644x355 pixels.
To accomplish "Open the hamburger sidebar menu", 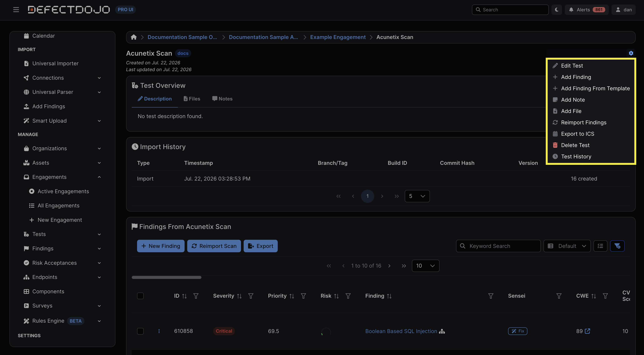I will pyautogui.click(x=16, y=10).
